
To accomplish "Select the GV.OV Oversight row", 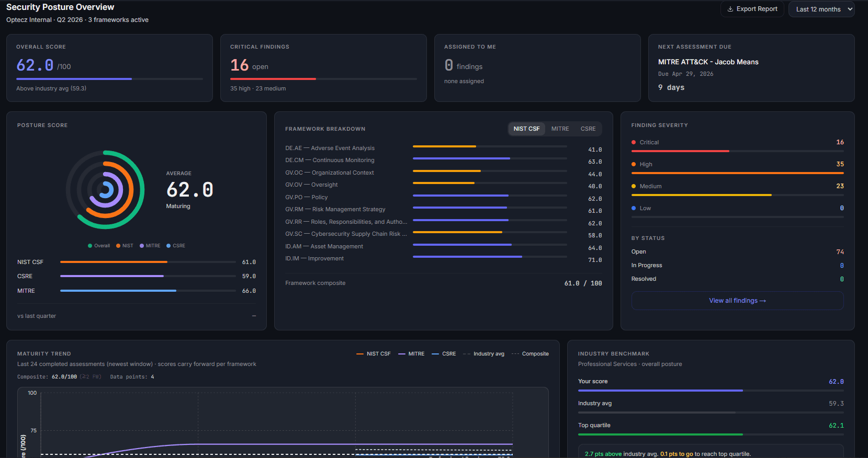I will point(444,185).
